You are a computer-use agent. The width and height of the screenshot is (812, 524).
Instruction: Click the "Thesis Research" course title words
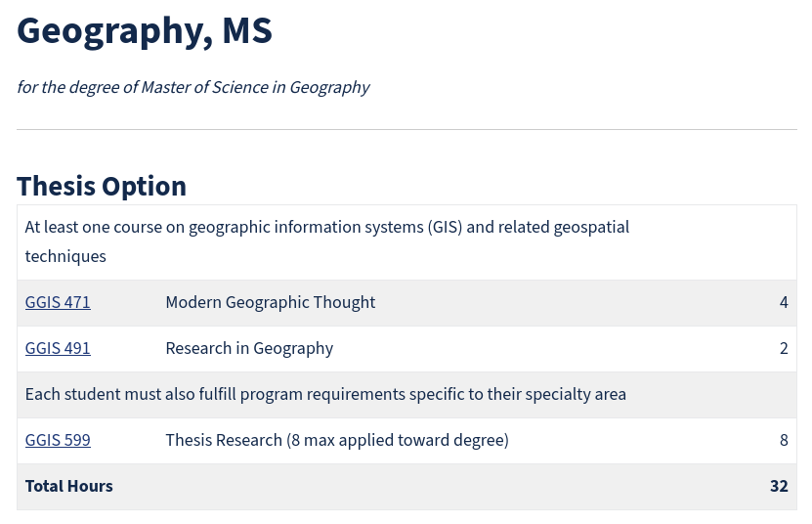[x=224, y=441]
